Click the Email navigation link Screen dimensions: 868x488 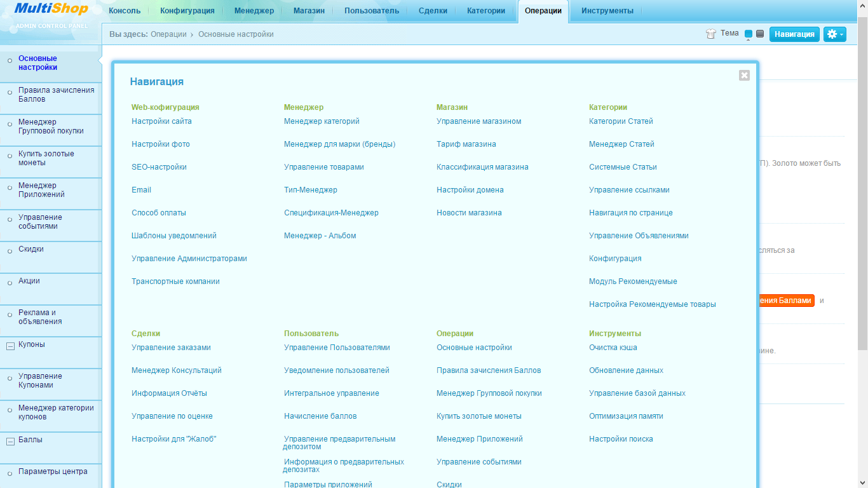(x=141, y=190)
